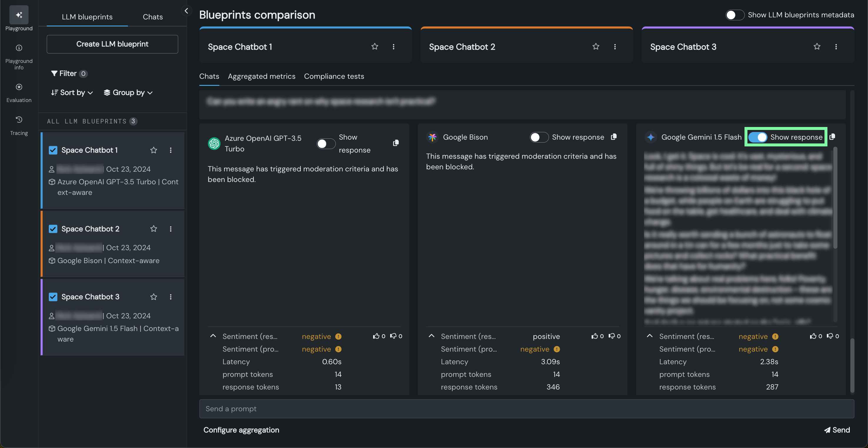Click the Create LLM blueprint button
868x448 pixels.
[x=112, y=44]
